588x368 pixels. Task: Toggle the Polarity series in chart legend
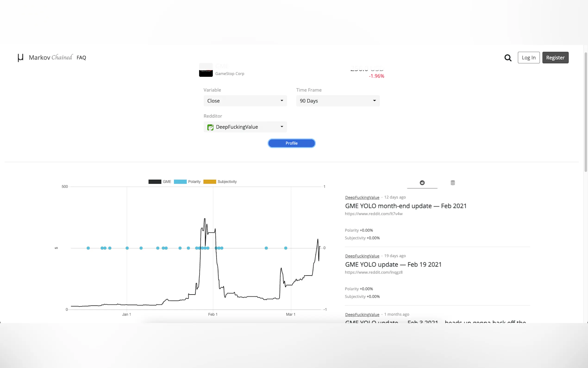pyautogui.click(x=187, y=181)
